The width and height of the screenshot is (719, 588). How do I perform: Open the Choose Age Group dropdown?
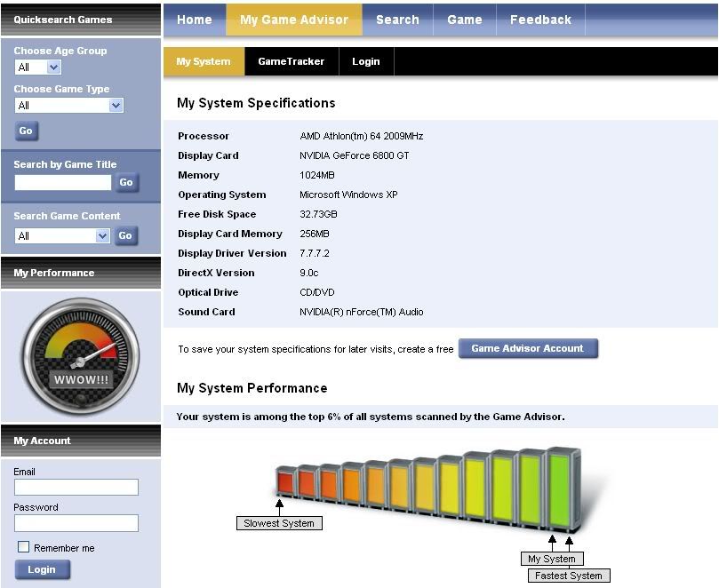(37, 68)
